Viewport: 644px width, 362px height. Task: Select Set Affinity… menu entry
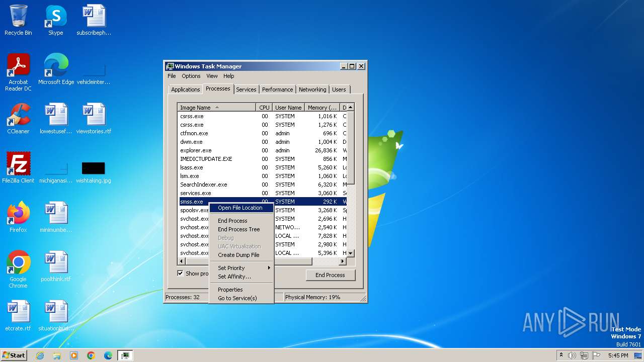click(240, 277)
